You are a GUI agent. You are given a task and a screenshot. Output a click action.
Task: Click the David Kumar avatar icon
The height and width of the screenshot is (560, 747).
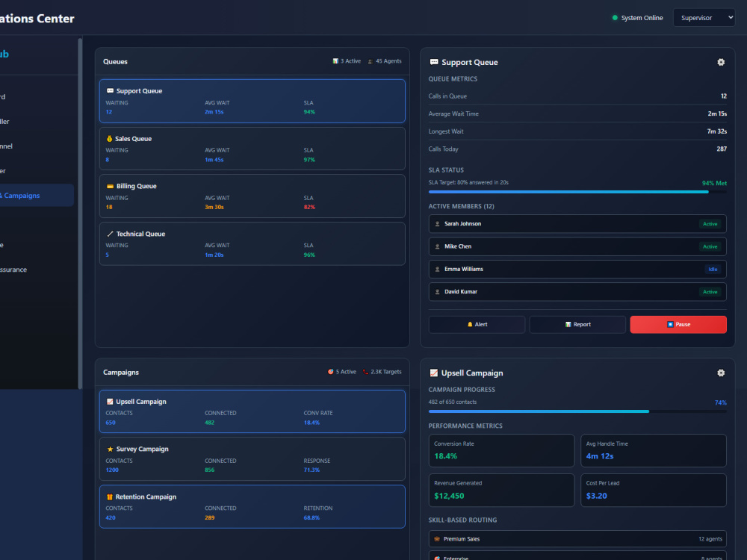[437, 292]
